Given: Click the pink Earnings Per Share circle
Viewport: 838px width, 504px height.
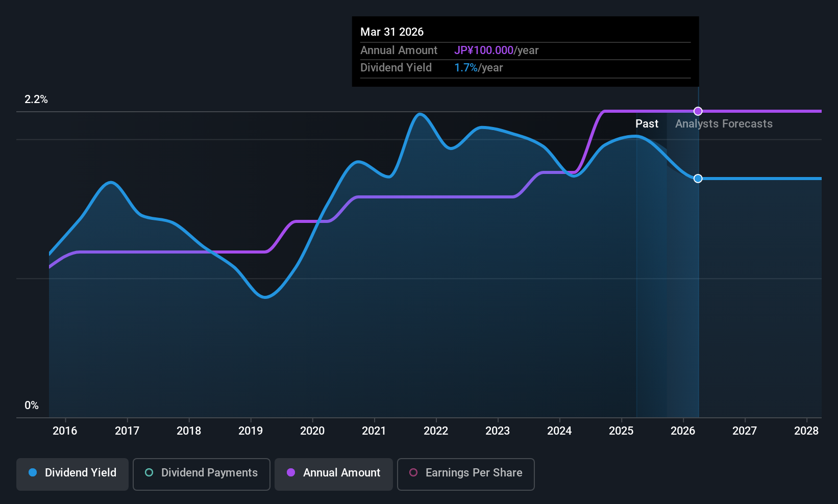Looking at the screenshot, I should tap(413, 472).
